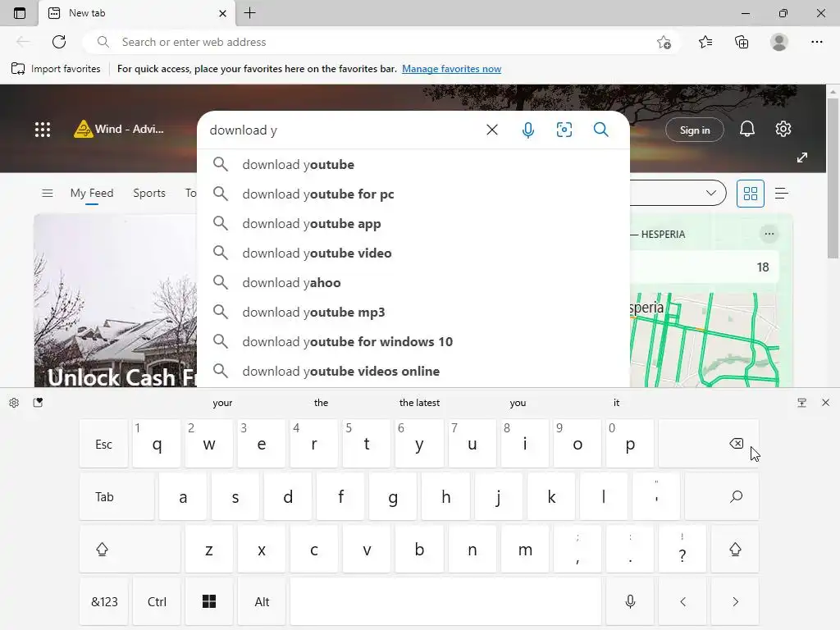Viewport: 840px width, 630px height.
Task: Pick keyboard prediction "you"
Action: [518, 402]
